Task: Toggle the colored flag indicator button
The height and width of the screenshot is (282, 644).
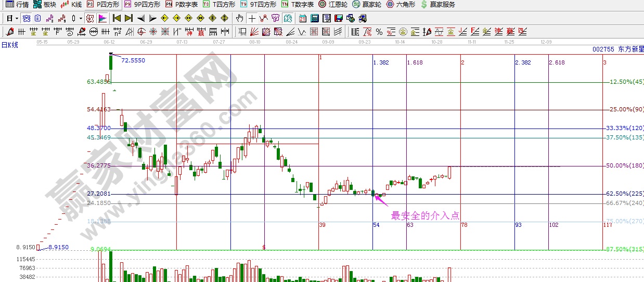Action: point(102,18)
